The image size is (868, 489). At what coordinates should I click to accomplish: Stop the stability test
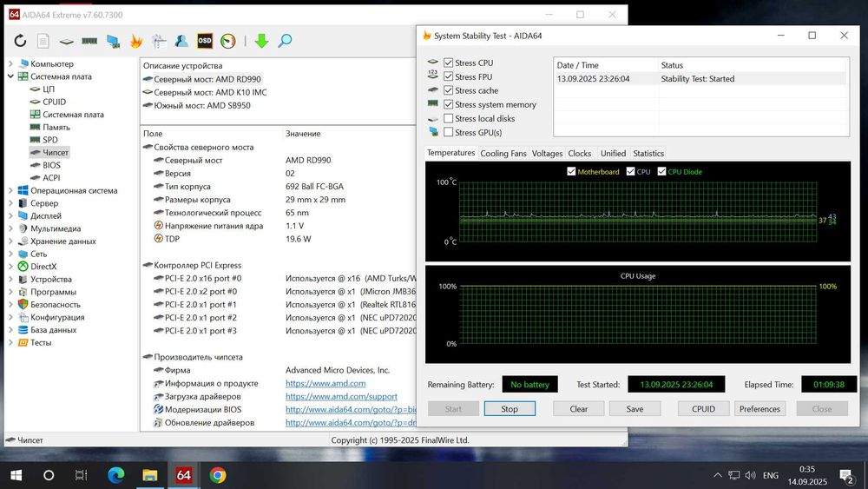(510, 409)
